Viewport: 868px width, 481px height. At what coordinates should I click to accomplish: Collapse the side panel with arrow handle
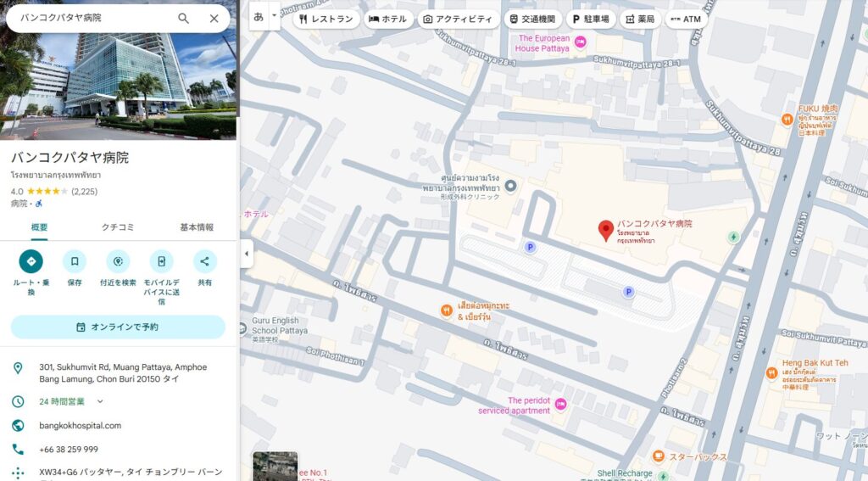tap(247, 254)
